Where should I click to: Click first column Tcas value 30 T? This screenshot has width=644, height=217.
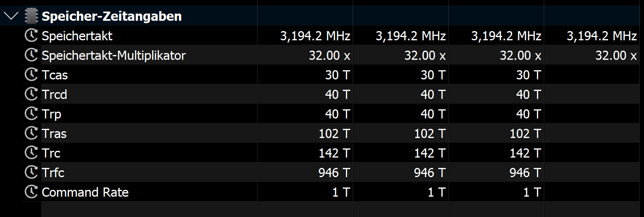click(x=338, y=75)
